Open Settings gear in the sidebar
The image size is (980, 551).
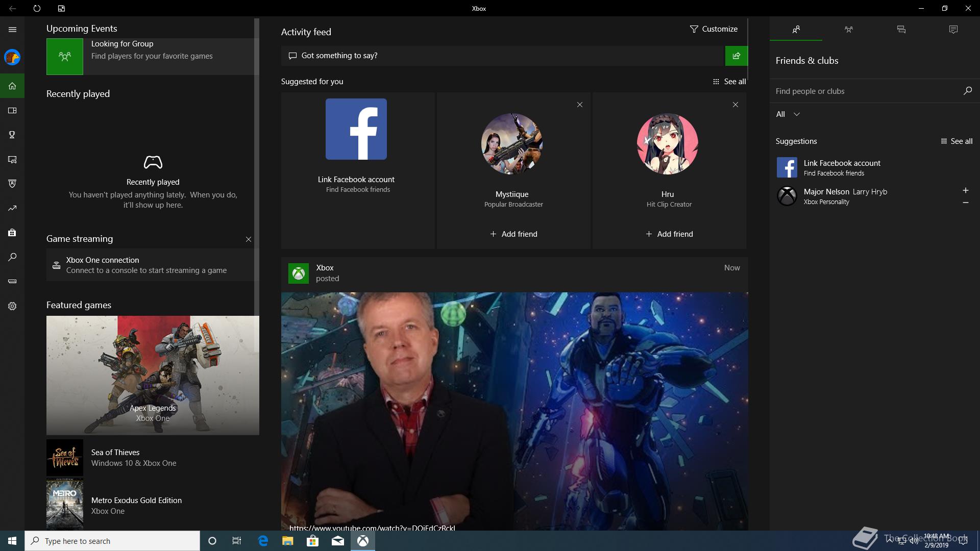[12, 306]
